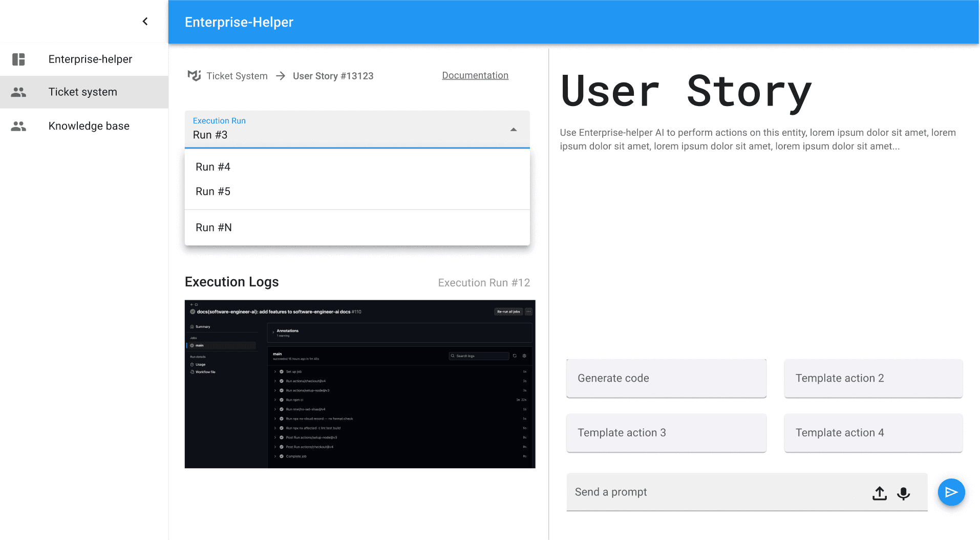Viewport: 980px width, 540px height.
Task: Click the Enterprise-helper dashboard icon
Action: (x=18, y=59)
